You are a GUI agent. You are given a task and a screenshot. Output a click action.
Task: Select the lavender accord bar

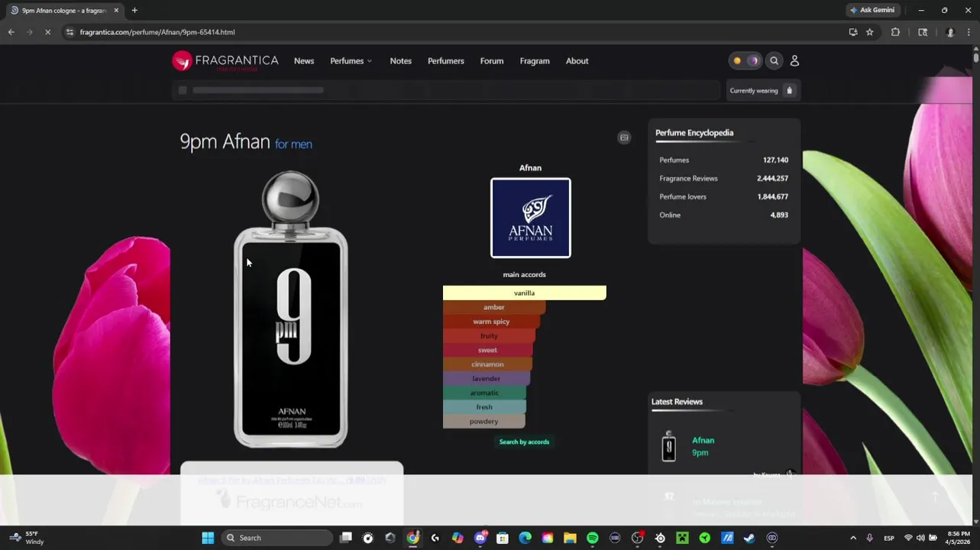coord(487,378)
